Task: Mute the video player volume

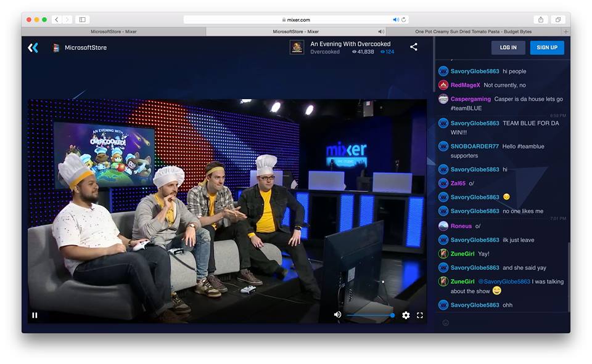Action: point(337,315)
